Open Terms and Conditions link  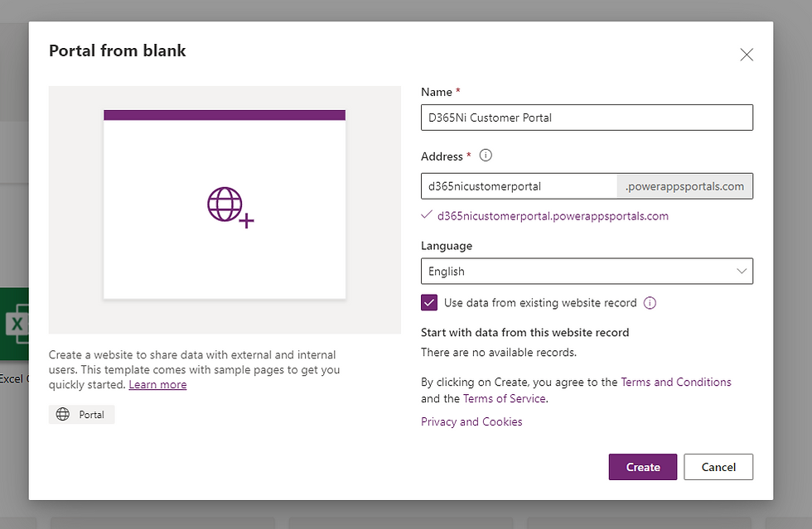click(x=676, y=382)
